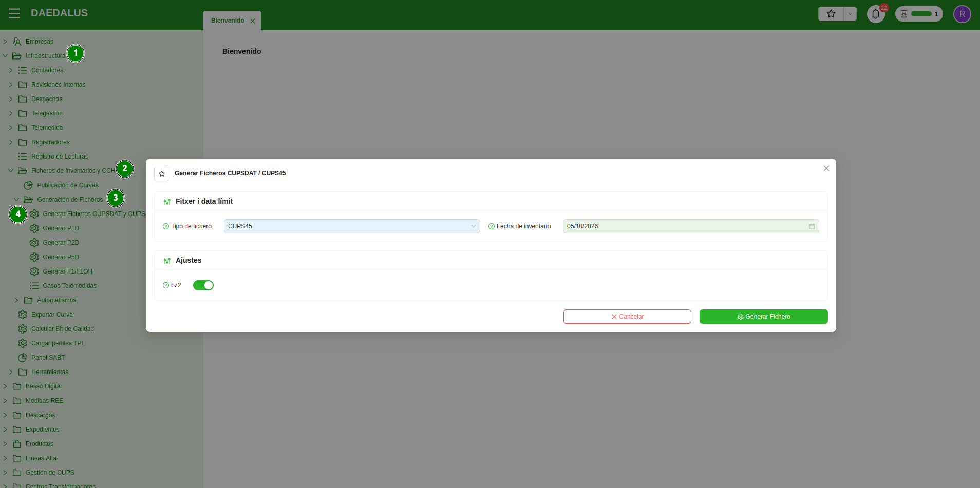Click the Fecha de inventario date field

(691, 226)
